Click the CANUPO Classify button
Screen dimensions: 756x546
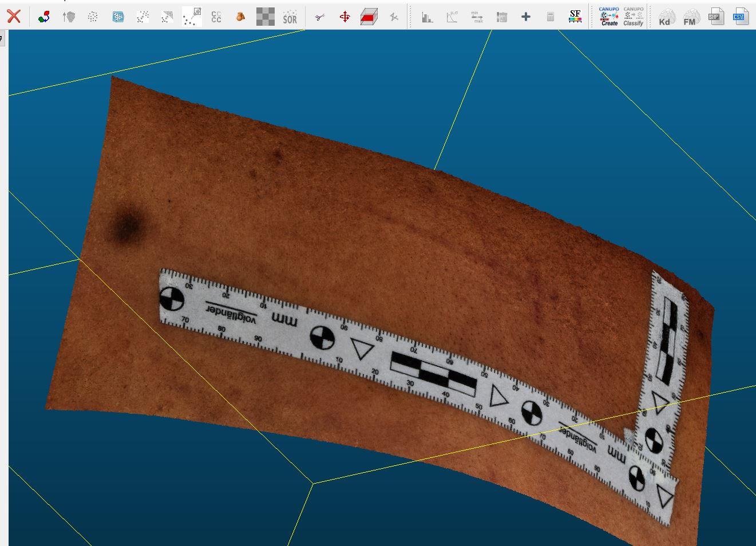[x=633, y=17]
